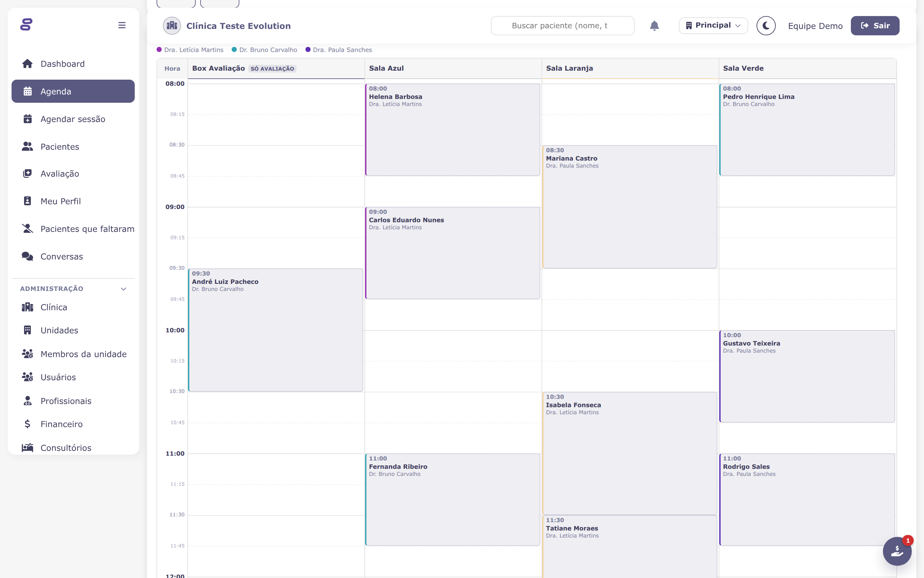Open André Luiz Pacheco 09:30 appointment

(275, 330)
